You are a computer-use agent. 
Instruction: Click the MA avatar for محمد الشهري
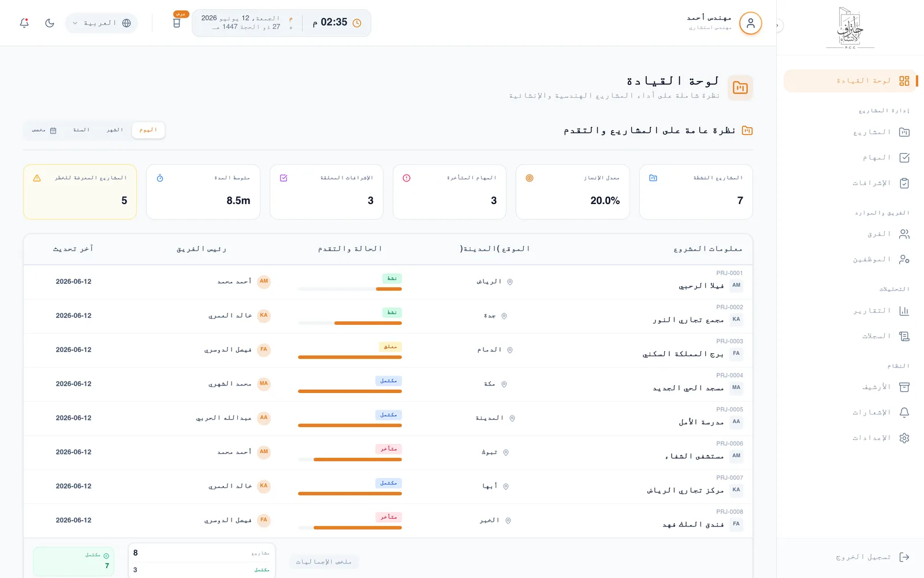tap(264, 384)
